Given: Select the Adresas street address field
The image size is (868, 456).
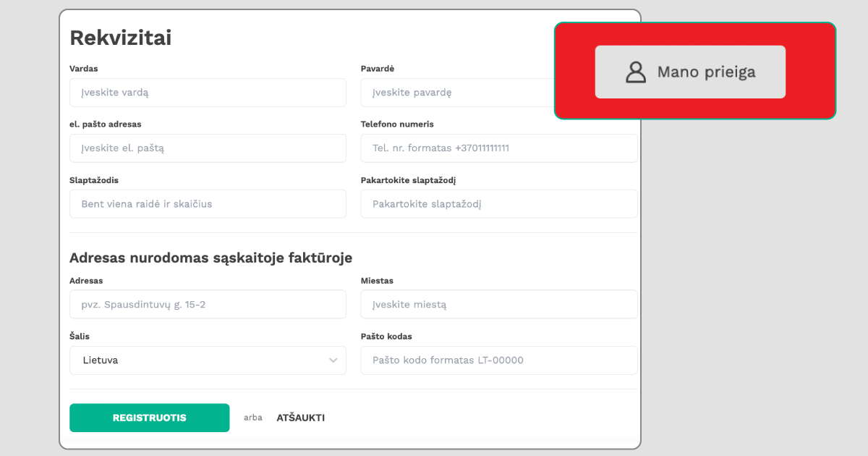Looking at the screenshot, I should point(208,305).
